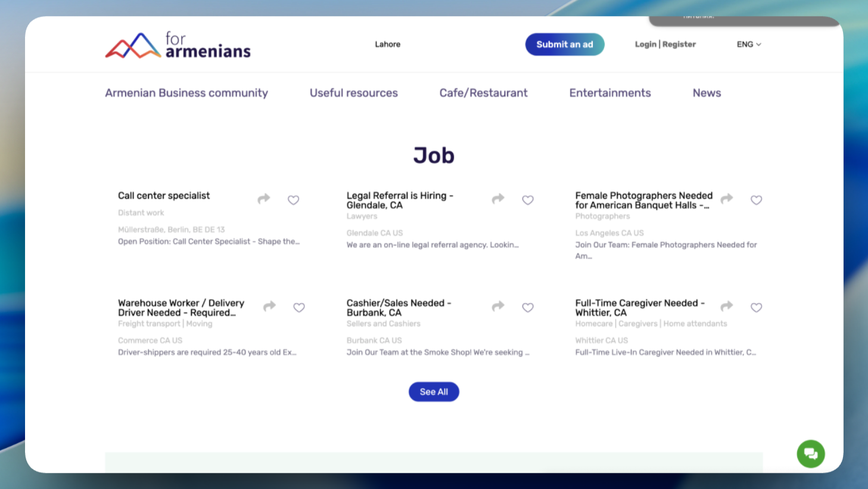Open the Entertainments category
868x489 pixels.
pyautogui.click(x=610, y=93)
